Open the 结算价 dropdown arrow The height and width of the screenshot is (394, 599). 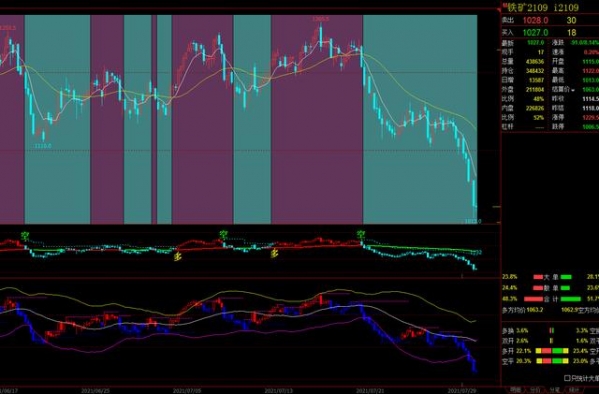(x=573, y=90)
